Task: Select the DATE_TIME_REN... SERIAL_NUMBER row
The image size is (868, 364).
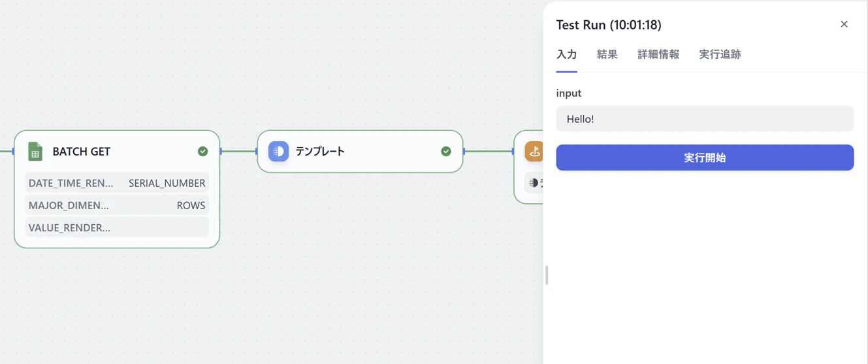Action: click(x=117, y=183)
